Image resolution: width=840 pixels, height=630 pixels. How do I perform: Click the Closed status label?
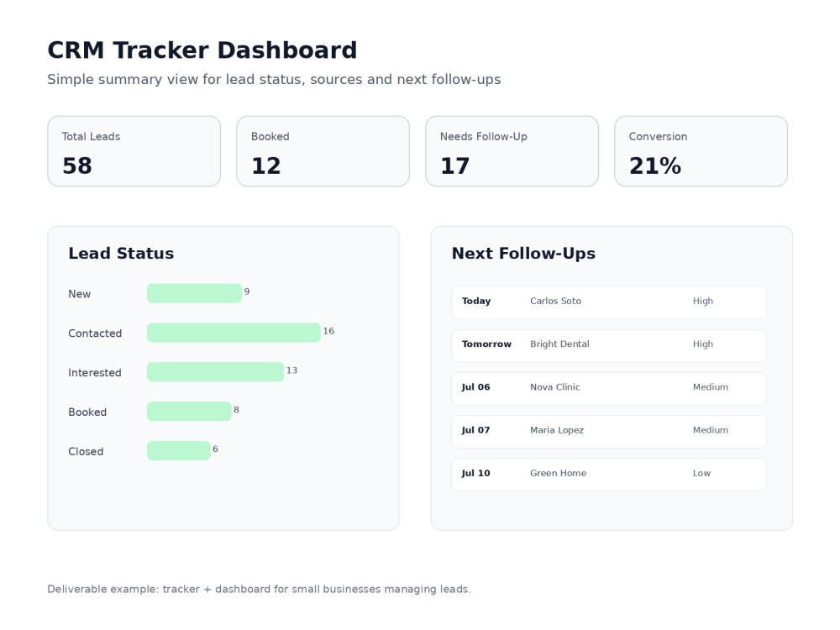86,451
